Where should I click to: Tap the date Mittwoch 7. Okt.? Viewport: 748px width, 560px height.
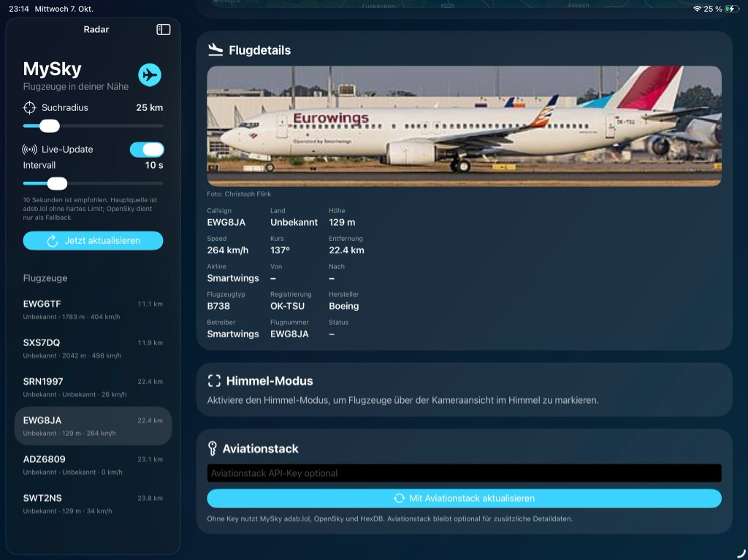tap(64, 9)
